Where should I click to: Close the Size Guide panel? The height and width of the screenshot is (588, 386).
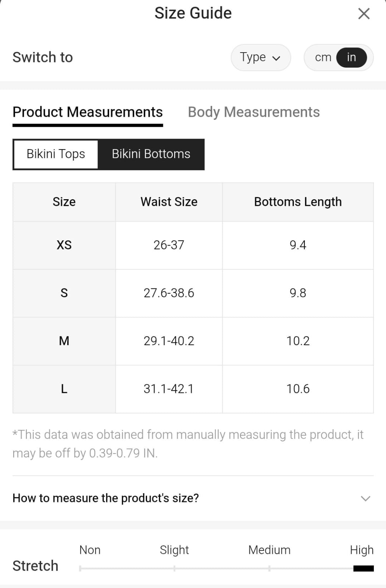[x=364, y=14]
